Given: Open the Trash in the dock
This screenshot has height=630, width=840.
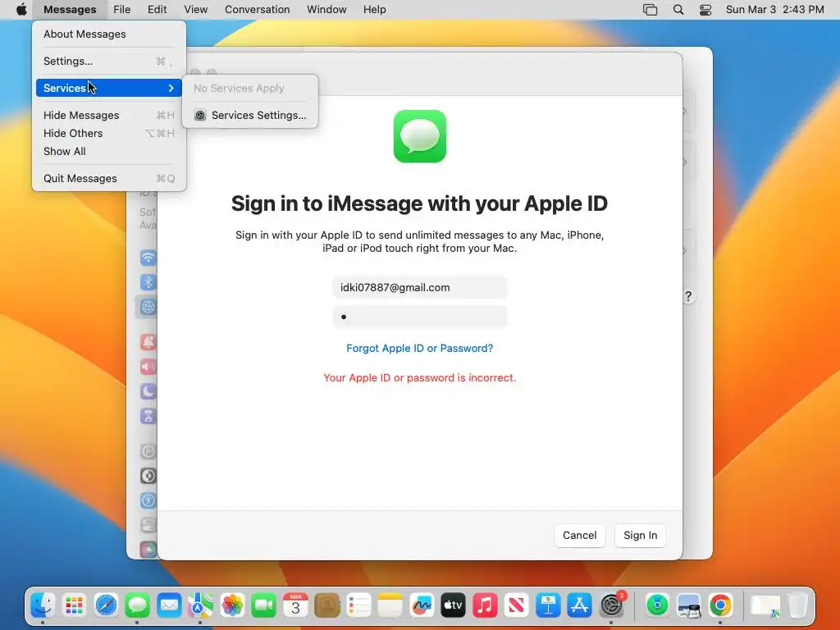Looking at the screenshot, I should (797, 605).
